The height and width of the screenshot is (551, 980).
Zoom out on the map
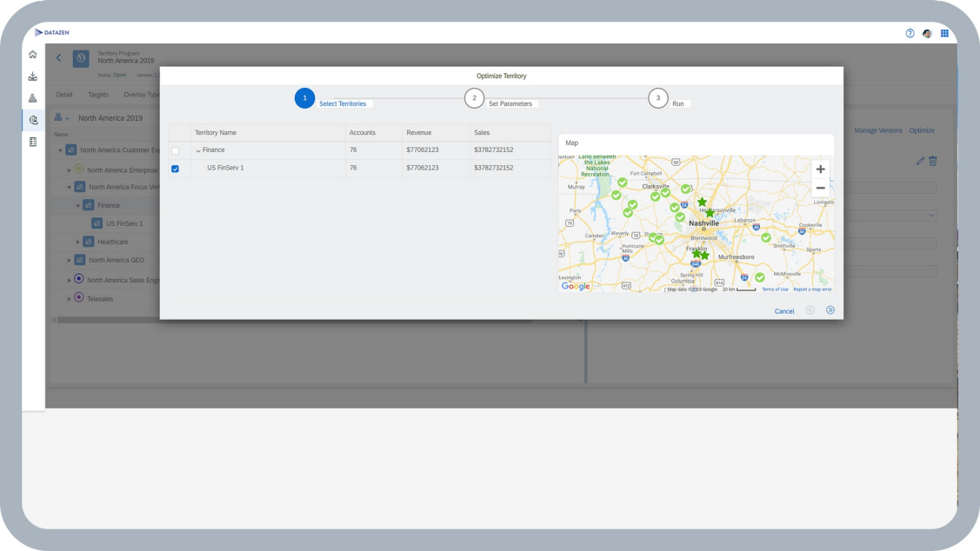coord(821,188)
